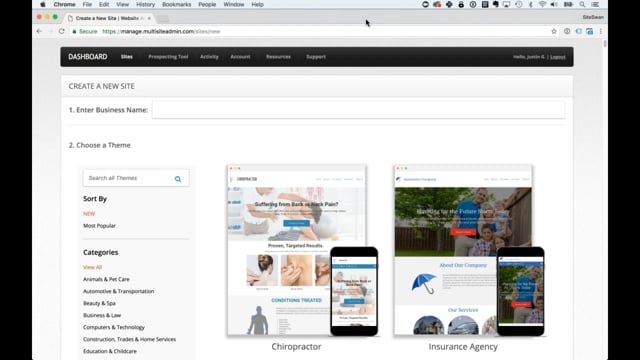Open the View menu
The image size is (640, 360).
click(122, 4)
